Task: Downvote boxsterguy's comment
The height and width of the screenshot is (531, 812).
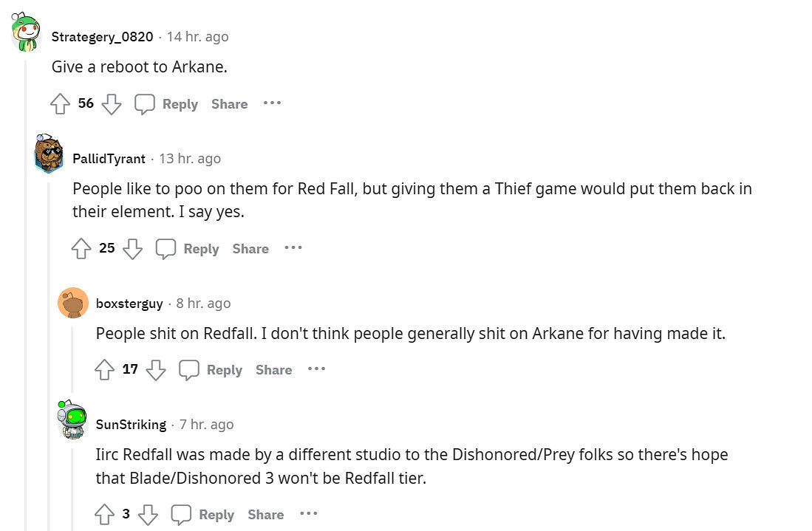Action: (155, 370)
